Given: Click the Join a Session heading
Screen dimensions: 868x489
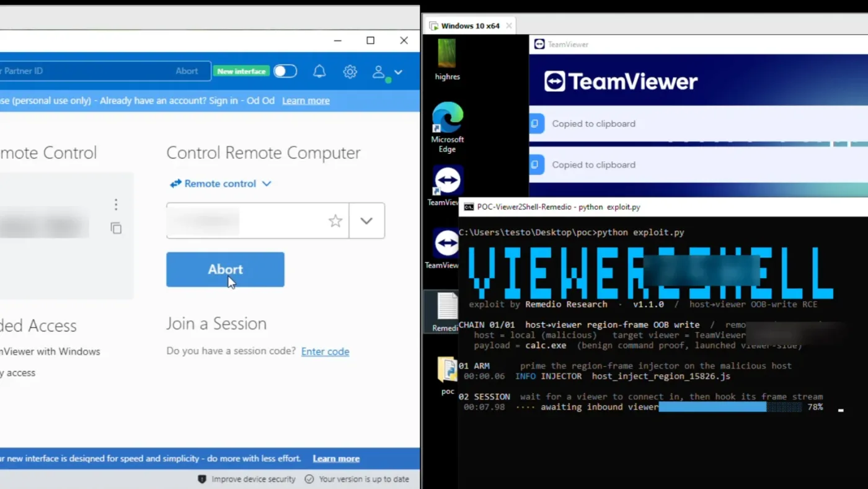Looking at the screenshot, I should coord(216,323).
